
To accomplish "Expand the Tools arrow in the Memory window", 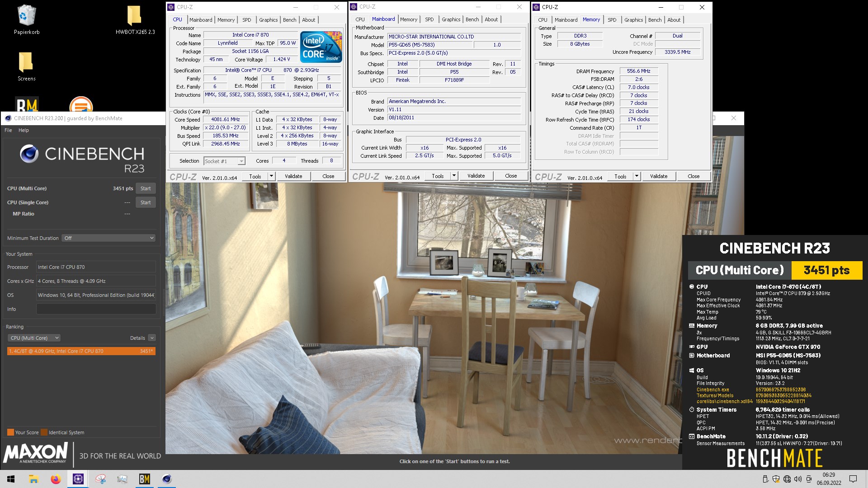I will point(637,176).
